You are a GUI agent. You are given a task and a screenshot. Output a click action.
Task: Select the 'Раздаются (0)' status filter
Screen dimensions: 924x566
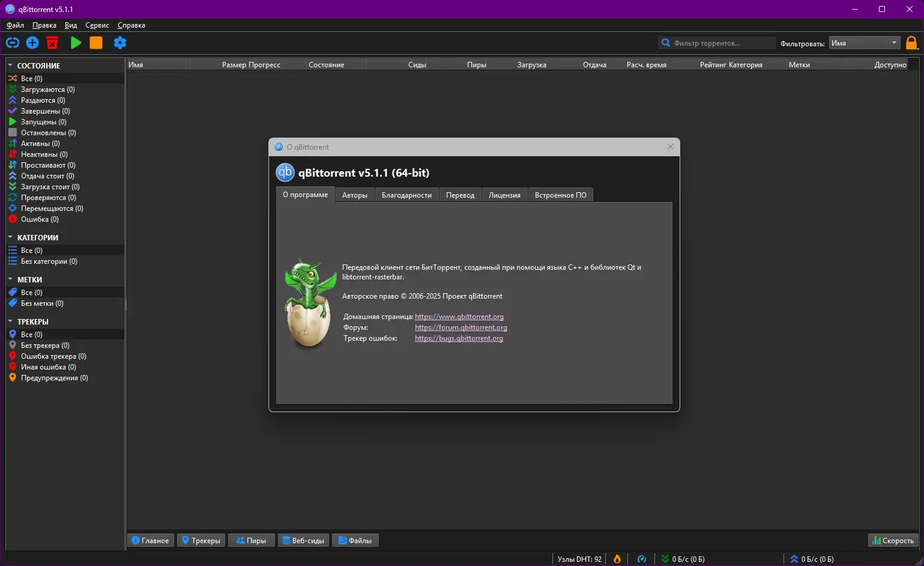point(65,100)
